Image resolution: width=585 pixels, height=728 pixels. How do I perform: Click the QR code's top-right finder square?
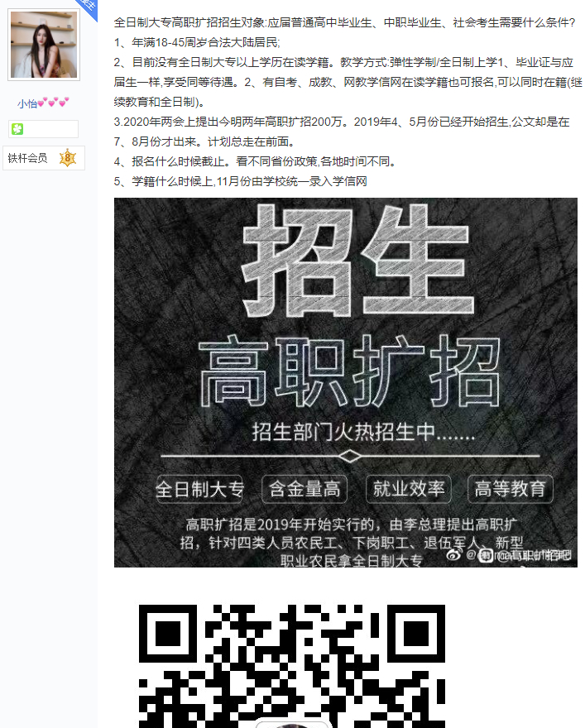click(416, 634)
